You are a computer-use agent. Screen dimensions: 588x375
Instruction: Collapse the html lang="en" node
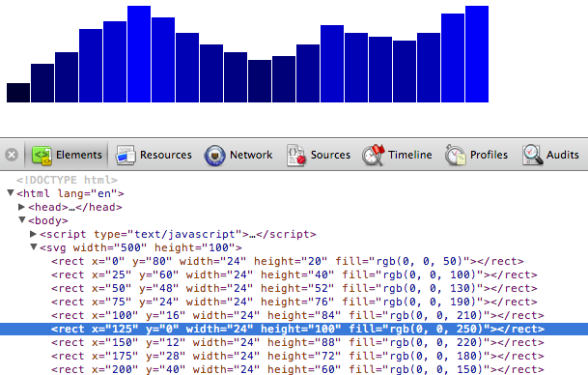tap(11, 193)
